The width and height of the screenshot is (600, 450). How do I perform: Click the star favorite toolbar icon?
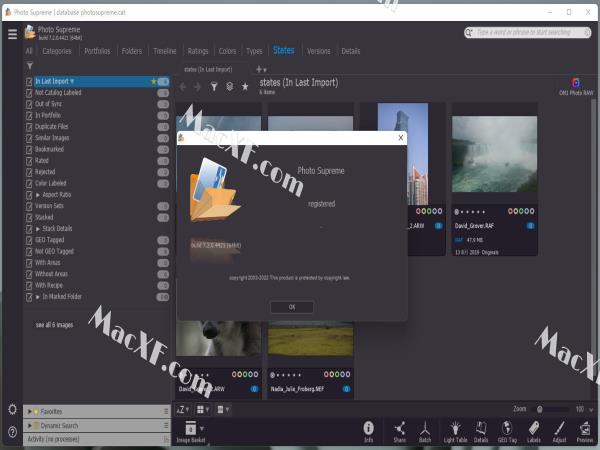[x=245, y=87]
